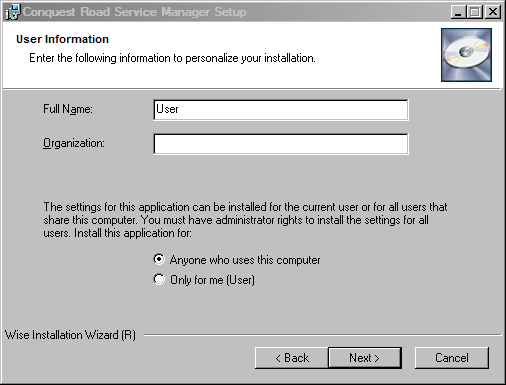Minimize the Setup window
The width and height of the screenshot is (506, 385).
point(458,12)
